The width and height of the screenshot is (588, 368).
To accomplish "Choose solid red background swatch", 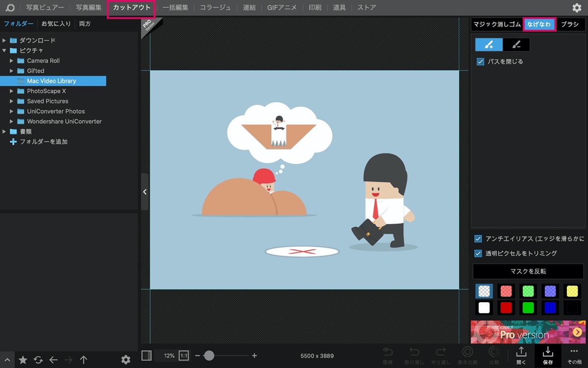I will pos(506,308).
